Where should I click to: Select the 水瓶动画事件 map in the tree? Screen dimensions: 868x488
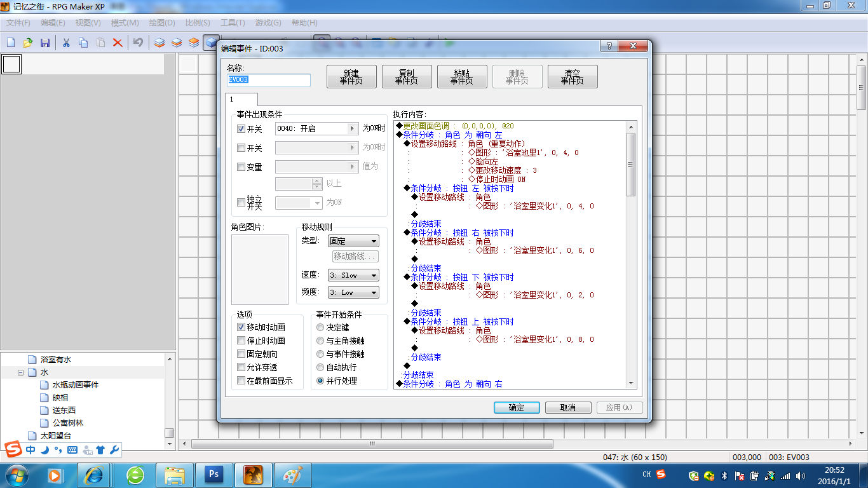pyautogui.click(x=76, y=385)
